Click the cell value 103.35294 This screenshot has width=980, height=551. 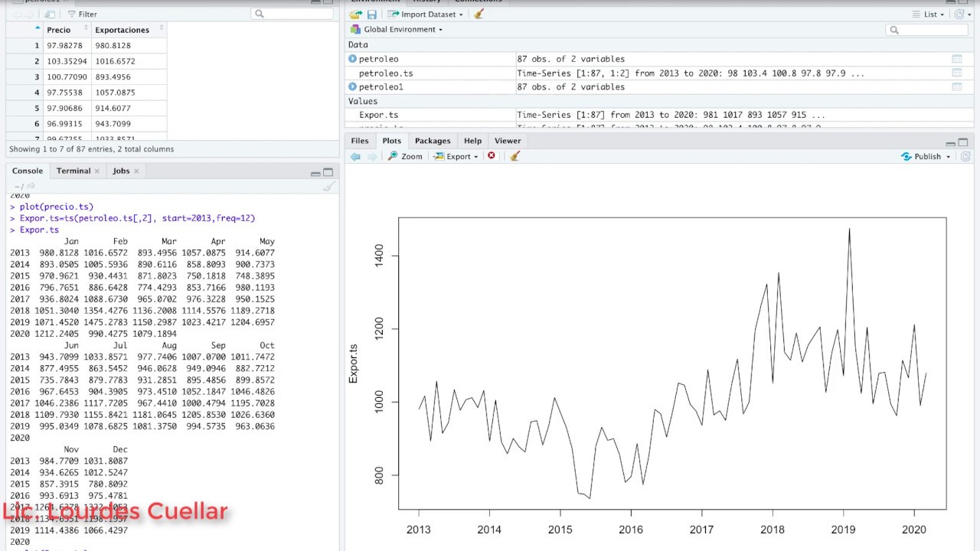(x=67, y=61)
